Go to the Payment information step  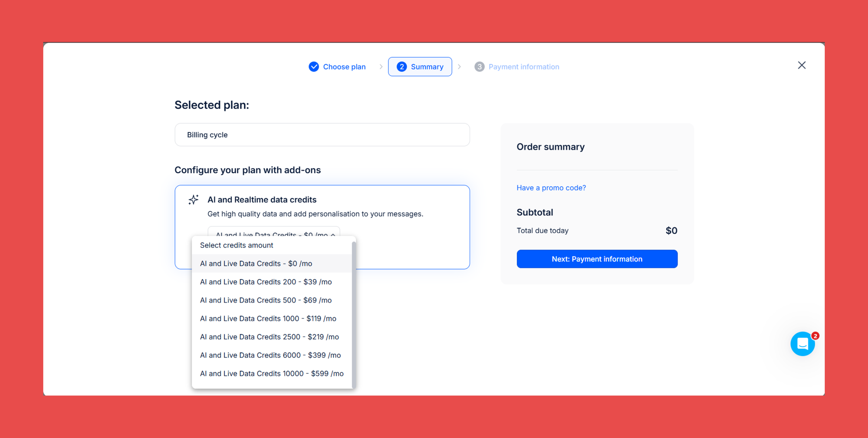(523, 66)
